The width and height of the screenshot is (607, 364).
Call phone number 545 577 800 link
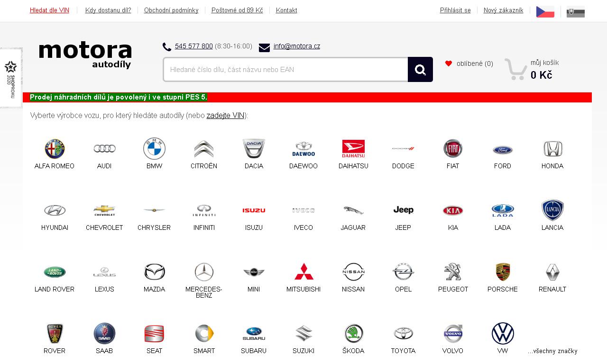tap(194, 46)
